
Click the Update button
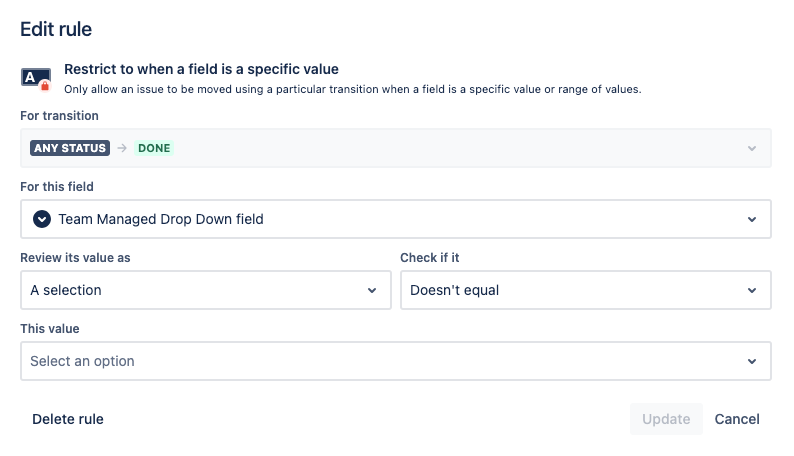point(666,419)
